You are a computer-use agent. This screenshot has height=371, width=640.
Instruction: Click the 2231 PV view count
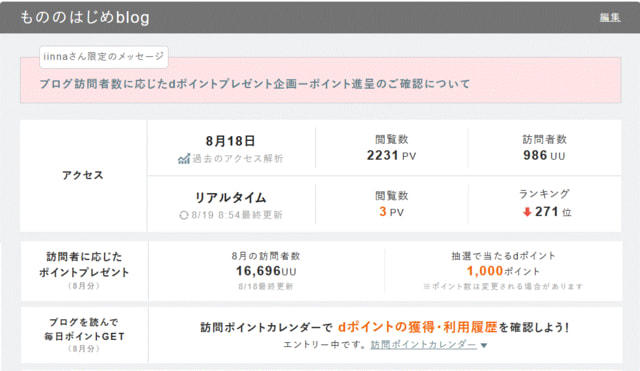pos(391,156)
